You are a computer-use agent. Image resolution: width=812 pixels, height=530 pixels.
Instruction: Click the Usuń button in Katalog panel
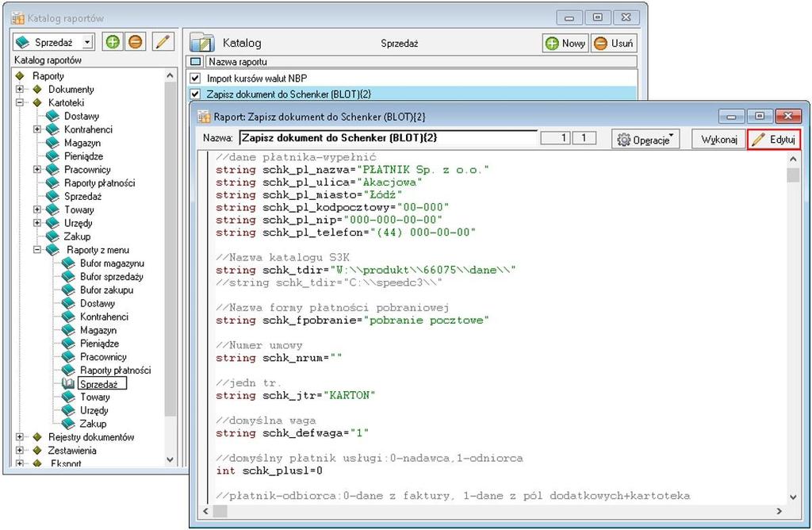click(x=614, y=44)
